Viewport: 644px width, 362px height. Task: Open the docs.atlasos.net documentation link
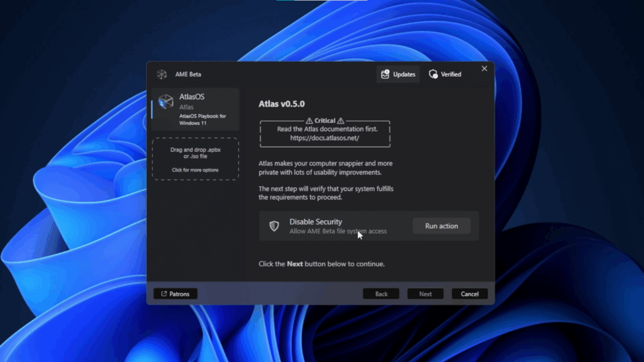tap(325, 138)
